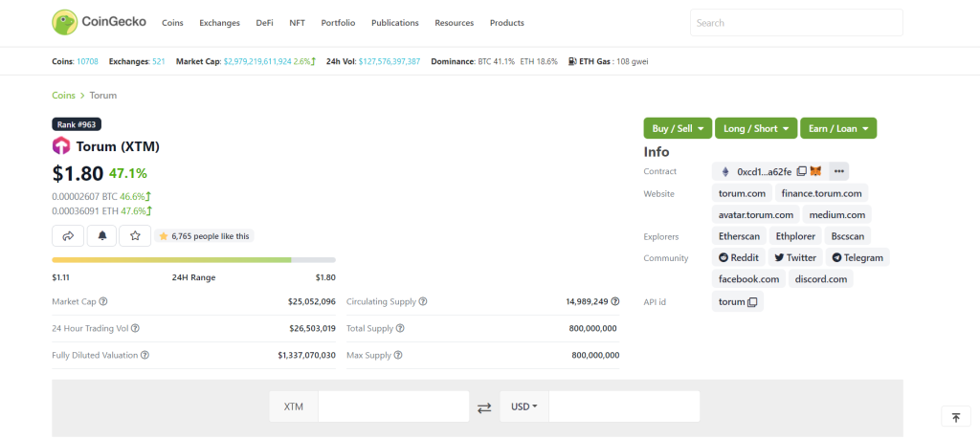
Task: Open Etherscan explorer
Action: 740,236
